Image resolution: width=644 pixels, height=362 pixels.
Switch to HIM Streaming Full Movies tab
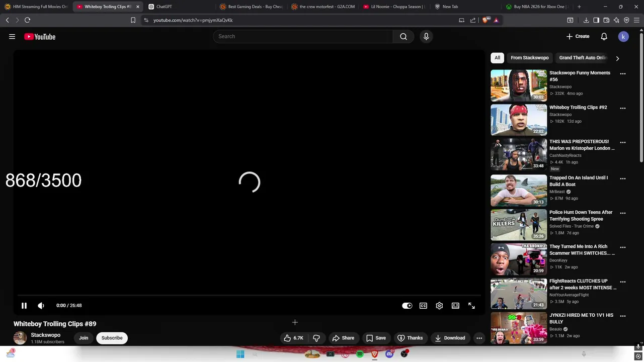pos(36,7)
